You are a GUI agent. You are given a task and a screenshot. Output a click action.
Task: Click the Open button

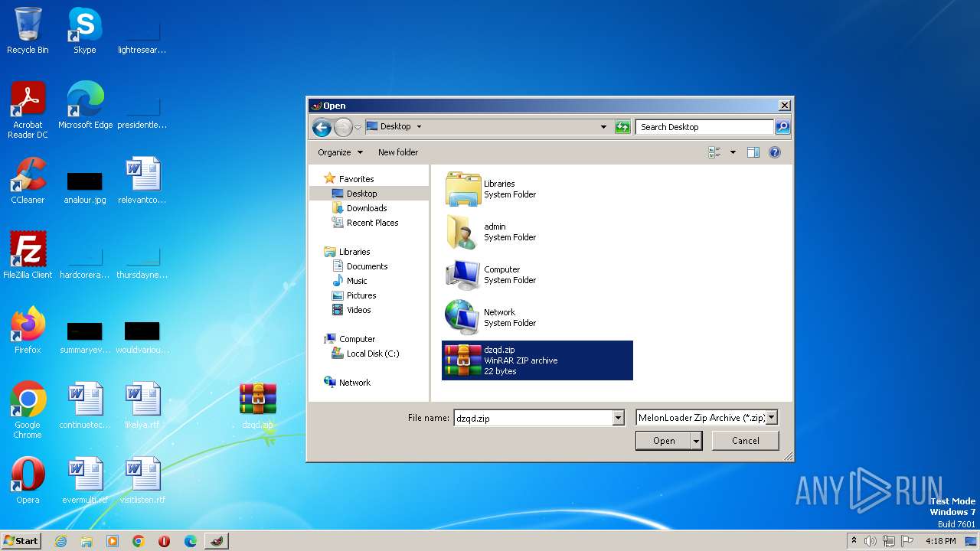(x=664, y=440)
